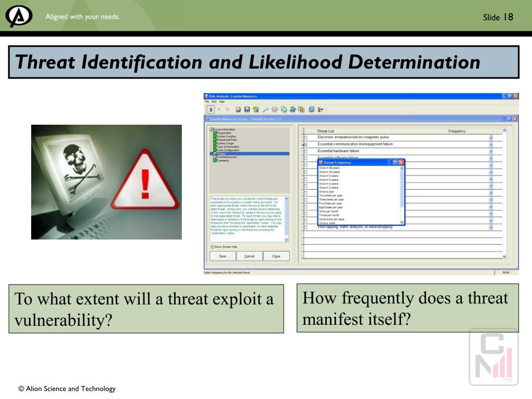532x399 pixels.
Task: Choose 'Once in 2 years' frequency
Action: point(329,188)
